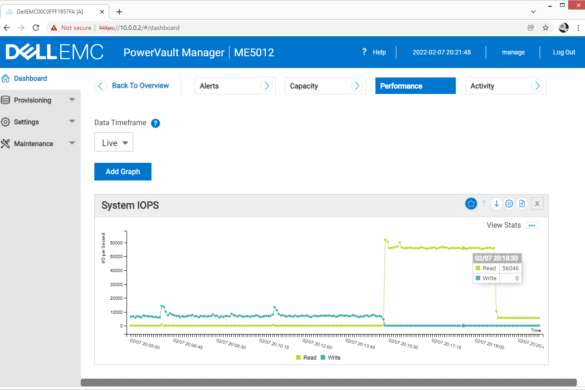The height and width of the screenshot is (390, 585).
Task: Click the Settings gear icon in sidebar
Action: point(5,122)
